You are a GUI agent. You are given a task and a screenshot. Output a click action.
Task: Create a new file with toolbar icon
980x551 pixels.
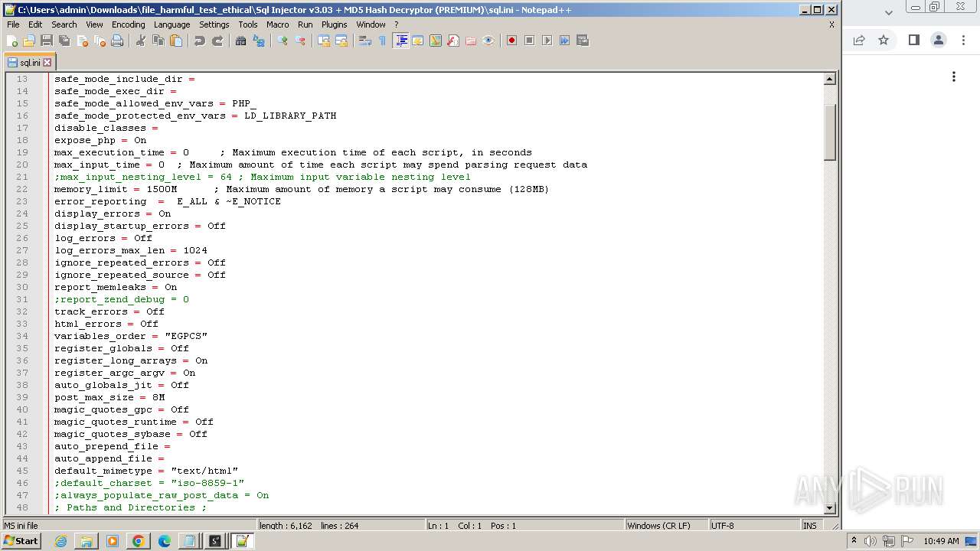click(x=12, y=41)
